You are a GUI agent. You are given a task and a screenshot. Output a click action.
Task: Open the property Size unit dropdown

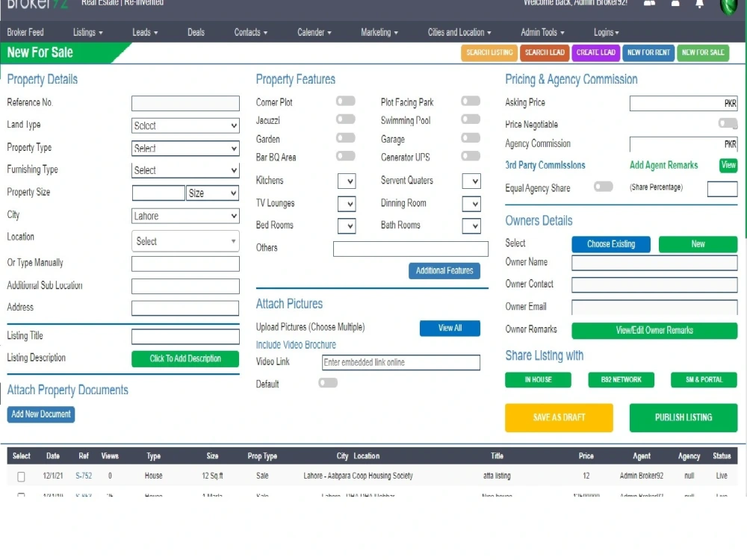tap(212, 193)
